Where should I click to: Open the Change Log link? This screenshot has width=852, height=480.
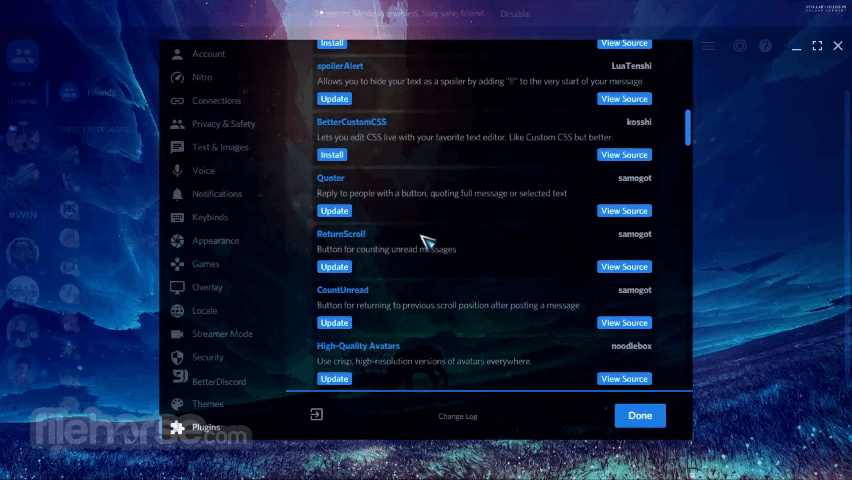click(x=458, y=416)
